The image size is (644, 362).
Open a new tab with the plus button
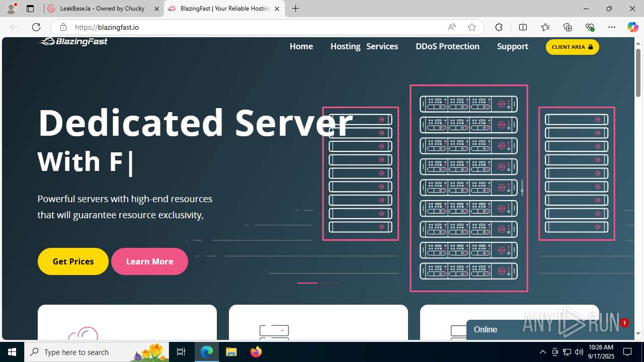tap(296, 9)
